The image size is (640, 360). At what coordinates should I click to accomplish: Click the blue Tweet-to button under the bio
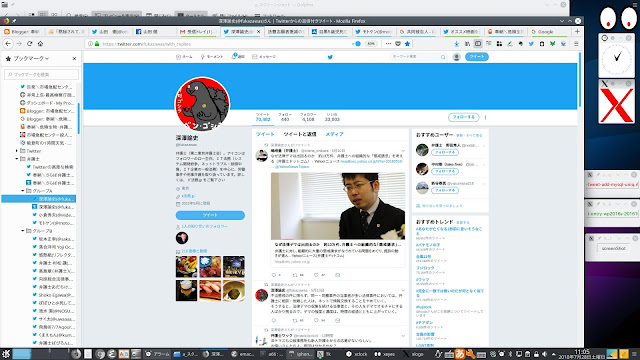pyautogui.click(x=210, y=215)
